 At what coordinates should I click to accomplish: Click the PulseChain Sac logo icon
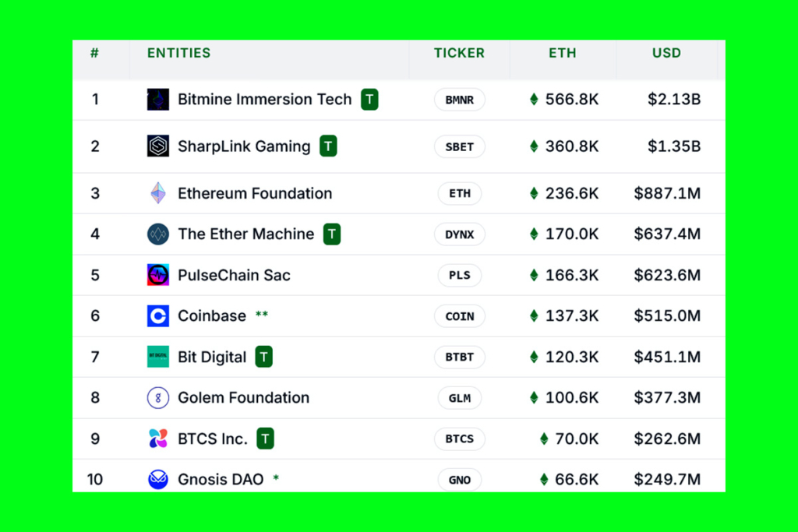158,275
